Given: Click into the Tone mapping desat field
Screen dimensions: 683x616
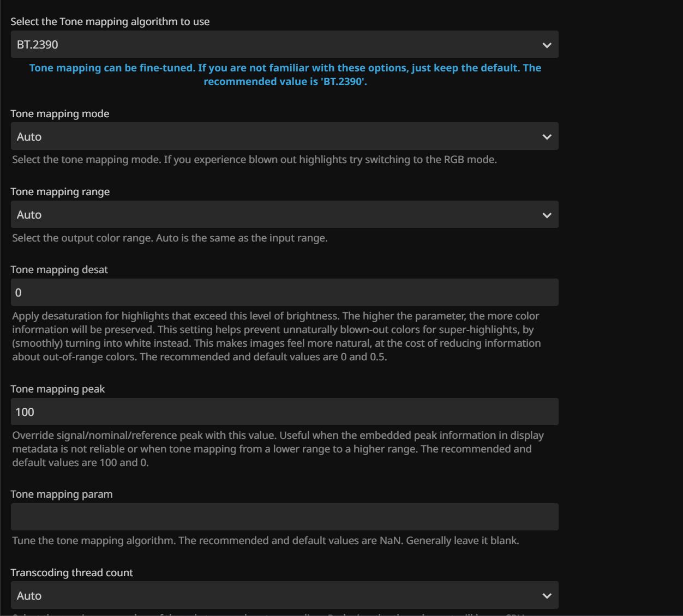Looking at the screenshot, I should point(284,293).
